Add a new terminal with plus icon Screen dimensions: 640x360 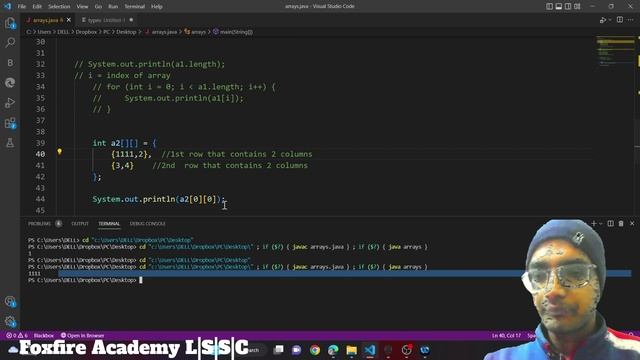click(594, 224)
